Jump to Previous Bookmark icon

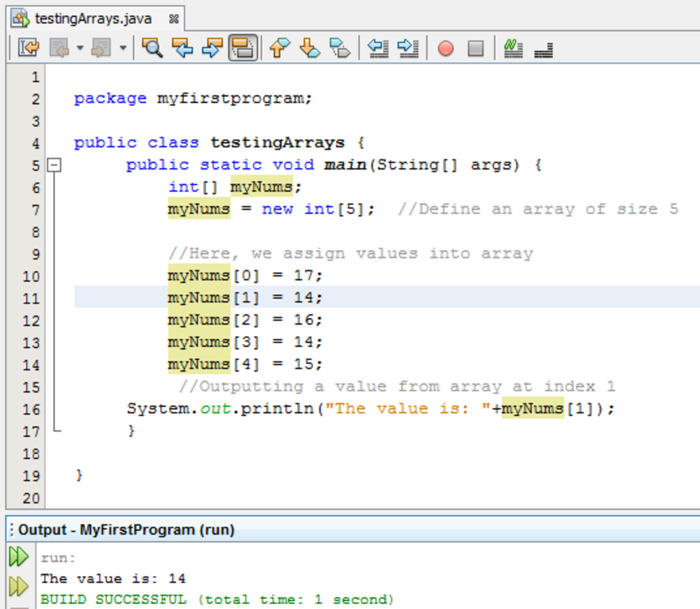click(280, 48)
